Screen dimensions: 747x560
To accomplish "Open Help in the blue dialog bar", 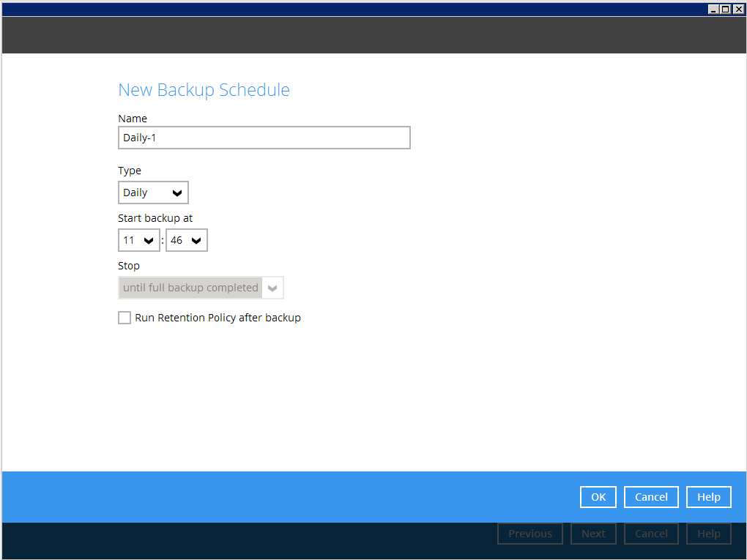I will tap(708, 497).
